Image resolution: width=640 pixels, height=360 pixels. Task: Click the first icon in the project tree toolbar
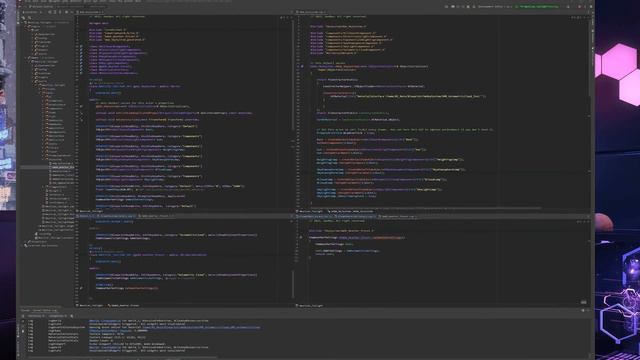tap(23, 18)
